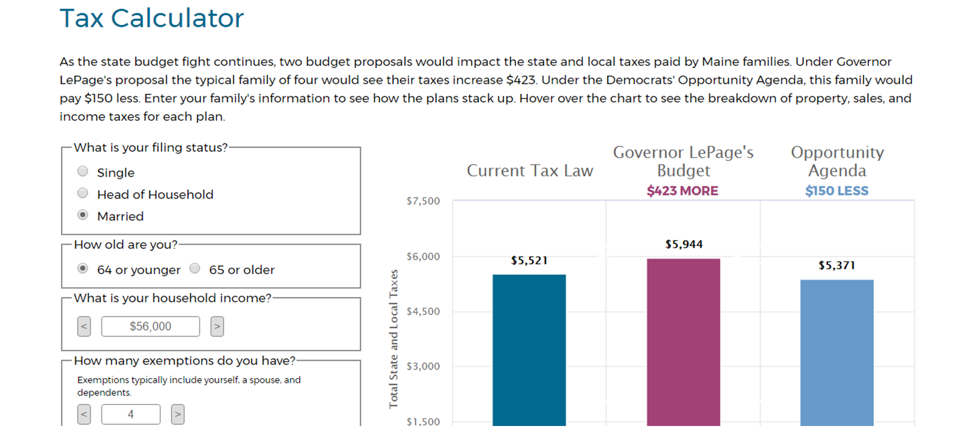The image size is (980, 432).
Task: Click the $423 MORE label
Action: click(683, 191)
